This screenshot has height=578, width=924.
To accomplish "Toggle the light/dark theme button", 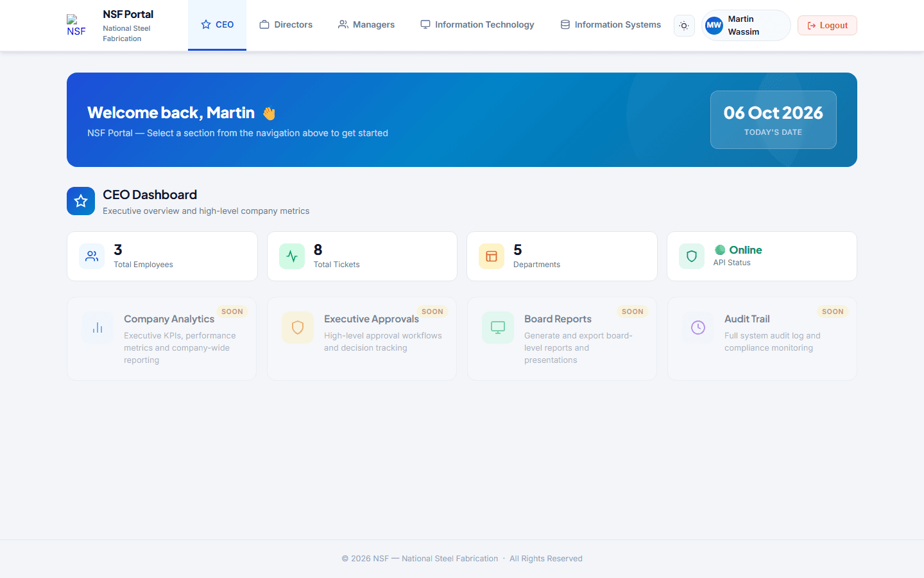I will tap(684, 26).
